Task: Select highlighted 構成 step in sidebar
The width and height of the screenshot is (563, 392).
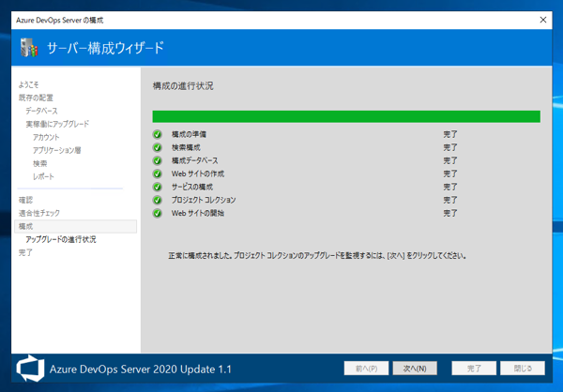Action: click(75, 227)
